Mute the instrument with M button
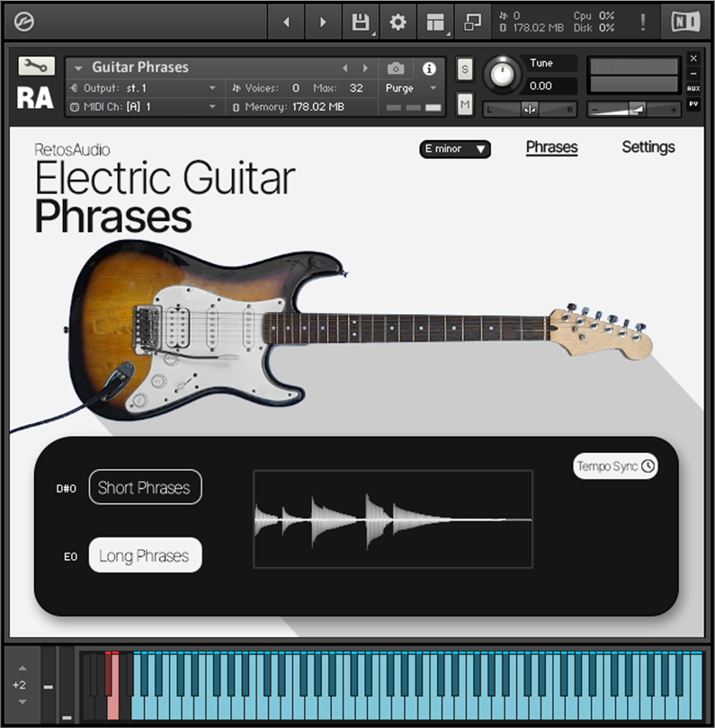Screen dimensions: 715x728 pyautogui.click(x=465, y=104)
